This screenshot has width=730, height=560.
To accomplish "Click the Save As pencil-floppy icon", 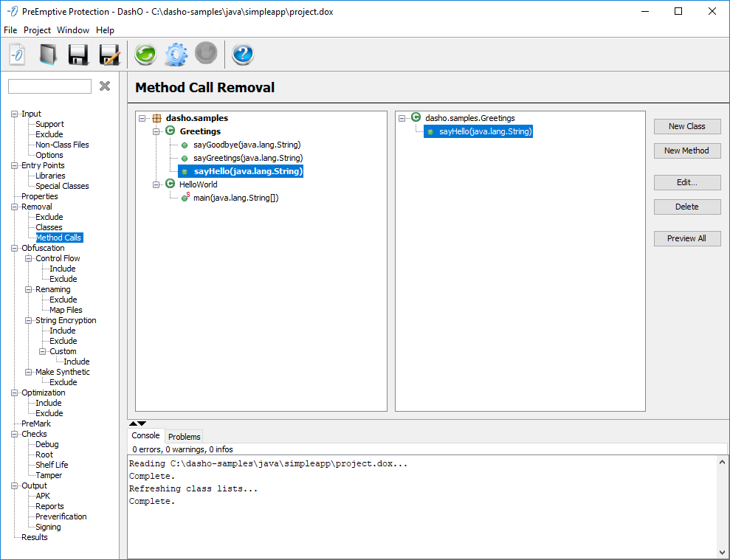I will point(109,55).
